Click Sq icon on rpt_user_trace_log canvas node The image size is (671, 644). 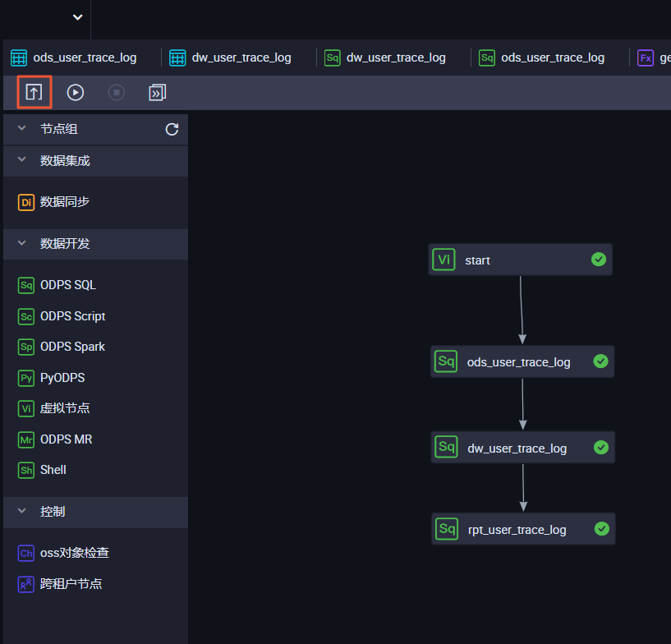[x=447, y=529]
